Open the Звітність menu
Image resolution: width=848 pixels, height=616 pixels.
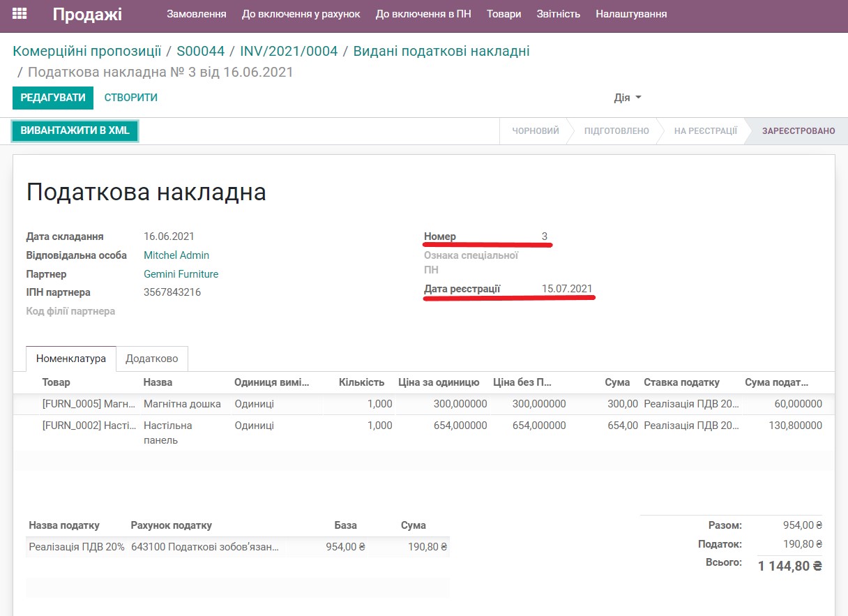[558, 13]
